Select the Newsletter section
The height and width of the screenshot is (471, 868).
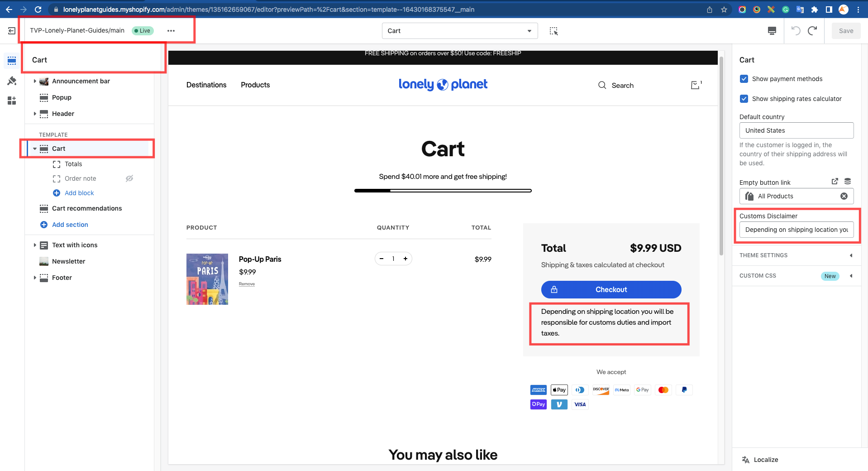(x=68, y=261)
